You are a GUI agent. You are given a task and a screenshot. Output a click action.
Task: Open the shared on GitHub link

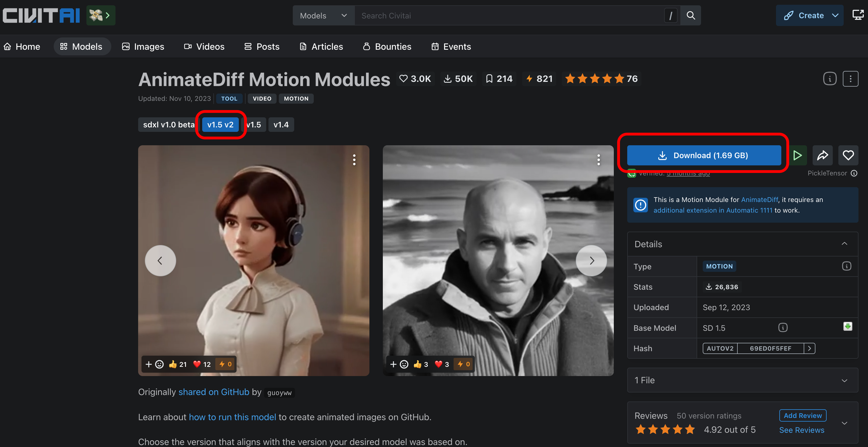click(214, 392)
